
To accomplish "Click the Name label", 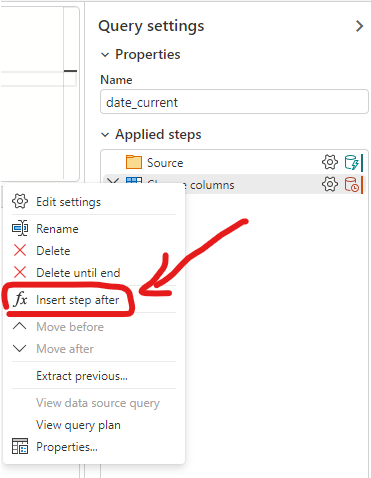I will [116, 80].
